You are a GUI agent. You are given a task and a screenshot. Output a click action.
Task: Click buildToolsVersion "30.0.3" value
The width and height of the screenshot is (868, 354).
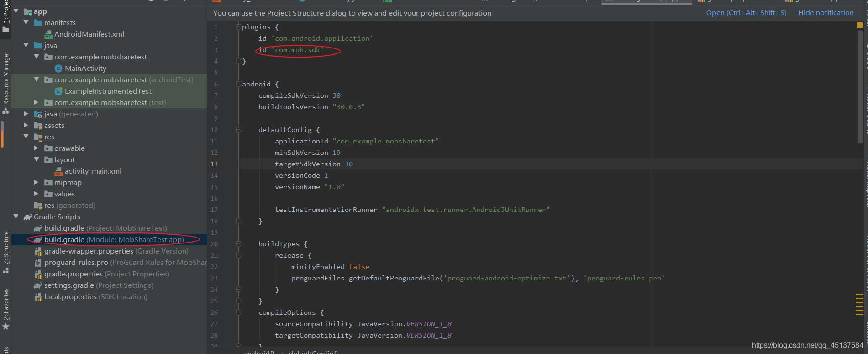coord(349,107)
